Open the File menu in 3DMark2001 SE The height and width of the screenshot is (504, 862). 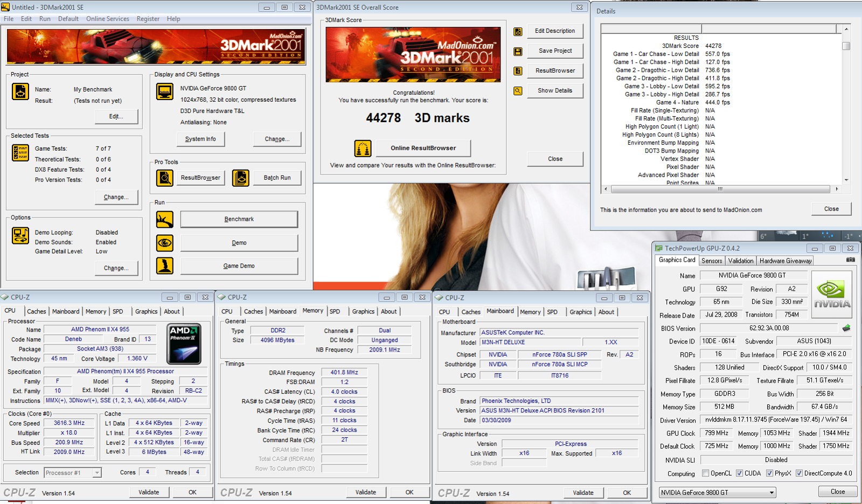(9, 19)
